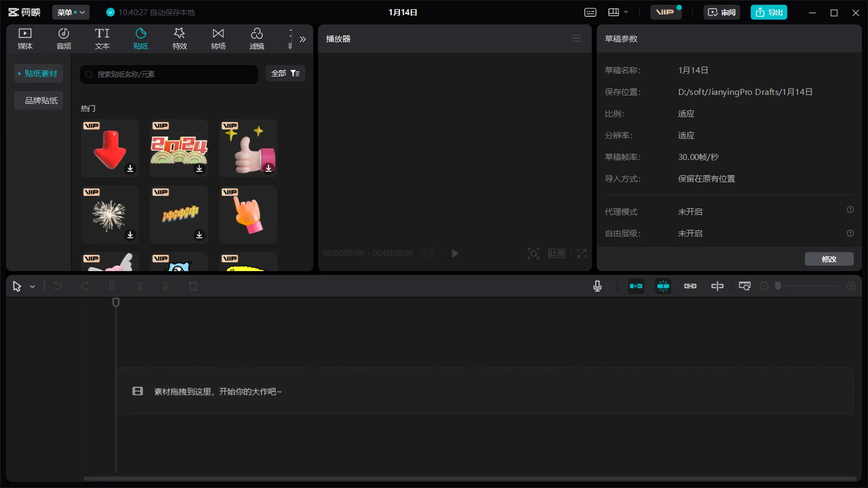This screenshot has height=488, width=868.
Task: Expand more tabs with double-chevron arrow
Action: 303,39
